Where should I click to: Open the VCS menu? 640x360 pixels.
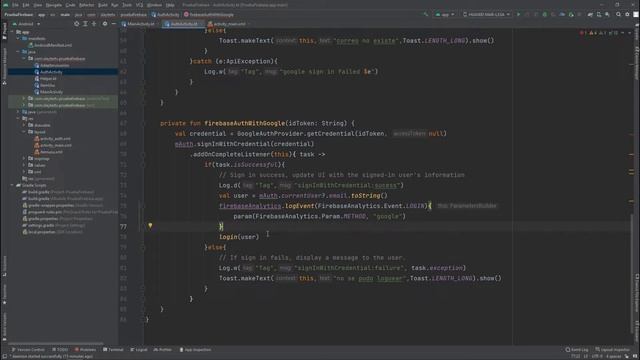click(139, 5)
